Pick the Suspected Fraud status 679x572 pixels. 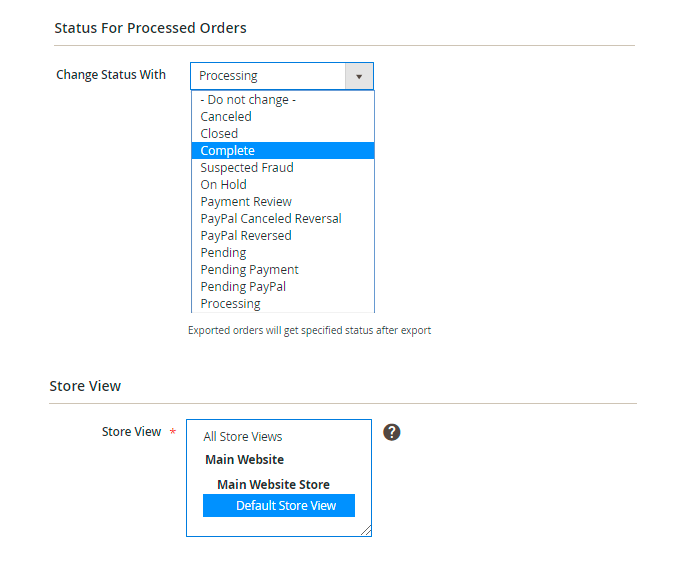(x=283, y=168)
